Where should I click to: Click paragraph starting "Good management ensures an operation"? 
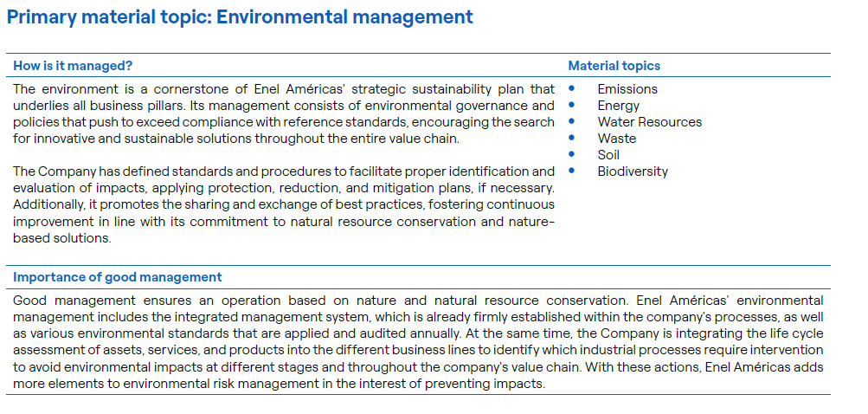[x=418, y=343]
